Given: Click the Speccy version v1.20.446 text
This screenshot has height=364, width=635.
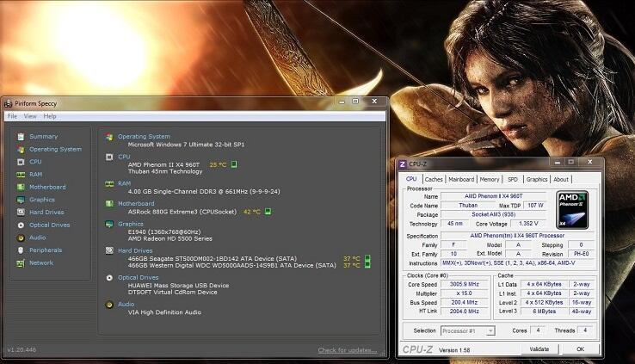Looking at the screenshot, I should (x=22, y=350).
